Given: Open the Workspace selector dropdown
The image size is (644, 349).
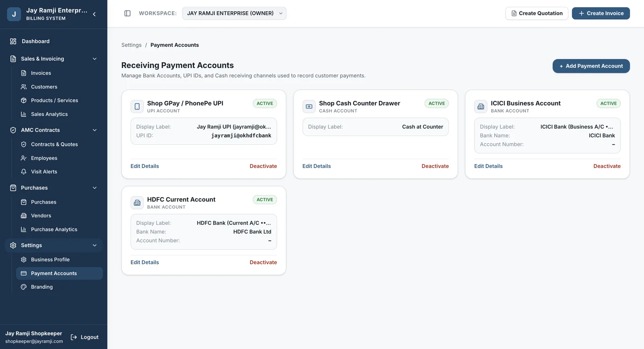Looking at the screenshot, I should (234, 13).
